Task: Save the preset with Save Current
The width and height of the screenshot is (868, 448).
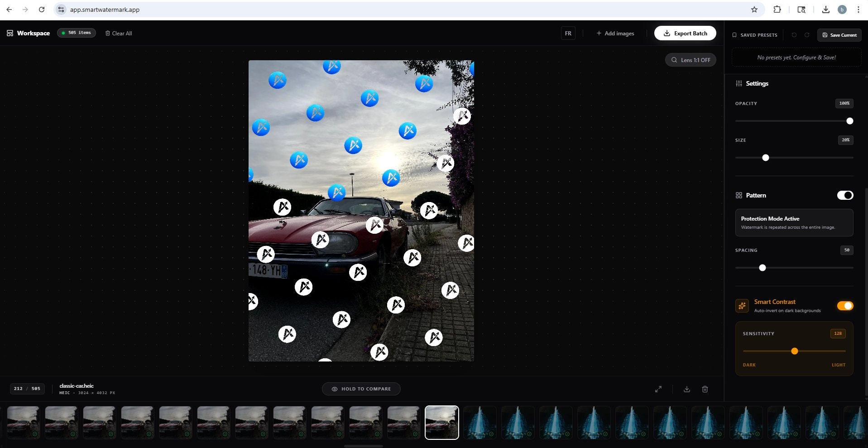Action: [839, 35]
